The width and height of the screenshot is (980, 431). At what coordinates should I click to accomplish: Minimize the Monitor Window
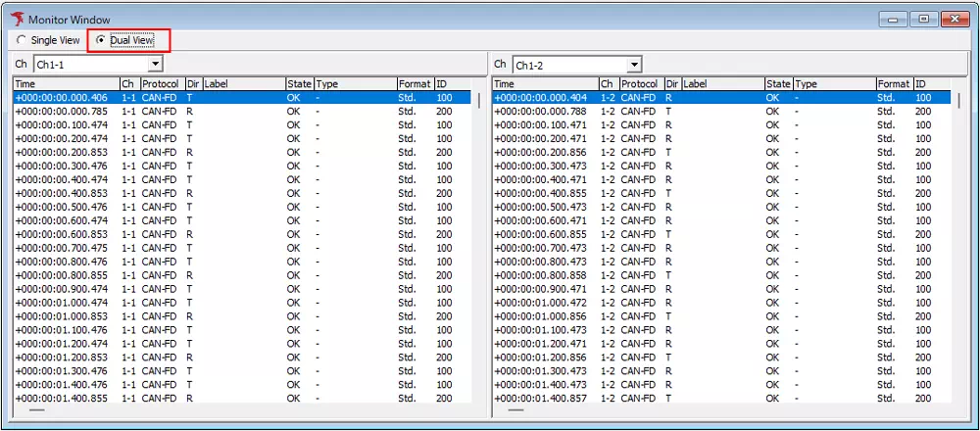click(893, 19)
